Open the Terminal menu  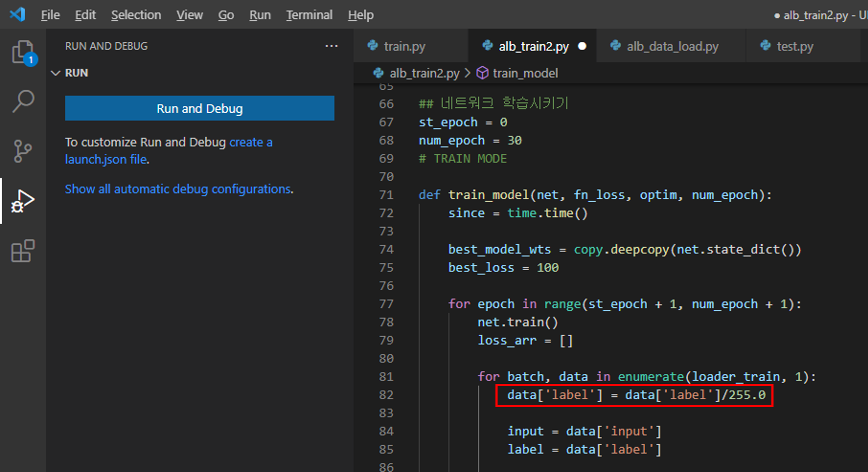(309, 15)
